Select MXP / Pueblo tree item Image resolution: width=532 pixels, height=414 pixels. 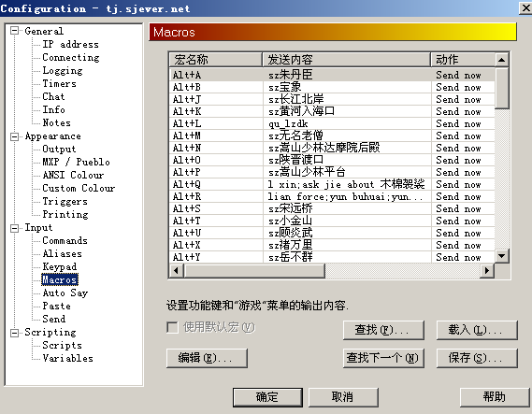pos(76,162)
